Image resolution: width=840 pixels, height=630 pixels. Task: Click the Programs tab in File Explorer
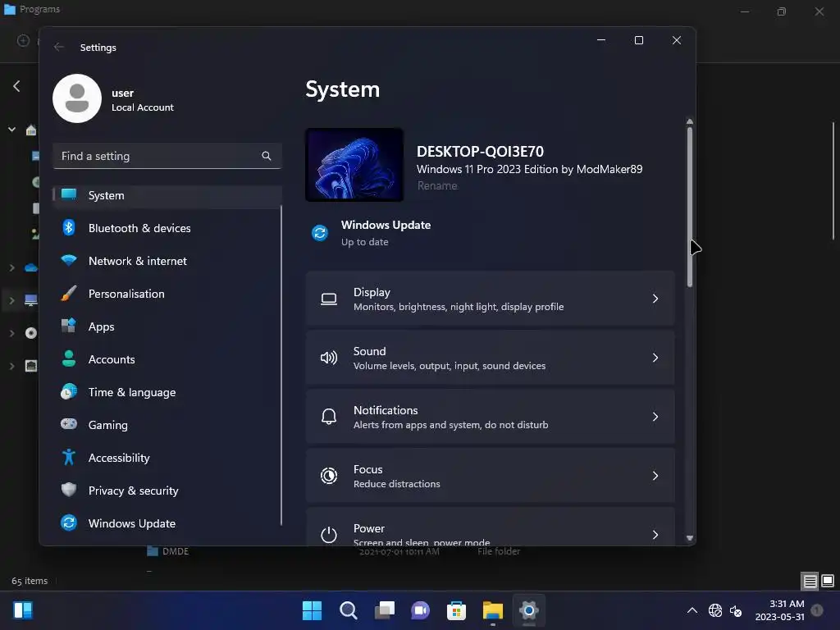(32, 9)
